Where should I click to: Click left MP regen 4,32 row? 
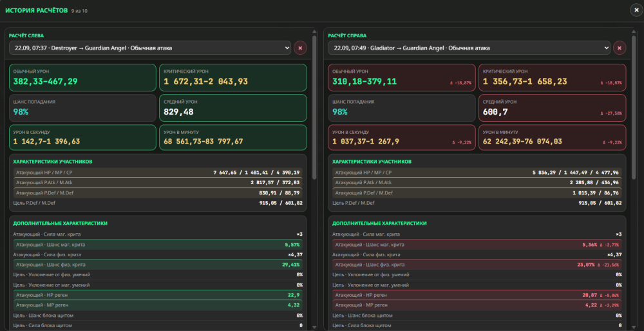pos(158,305)
